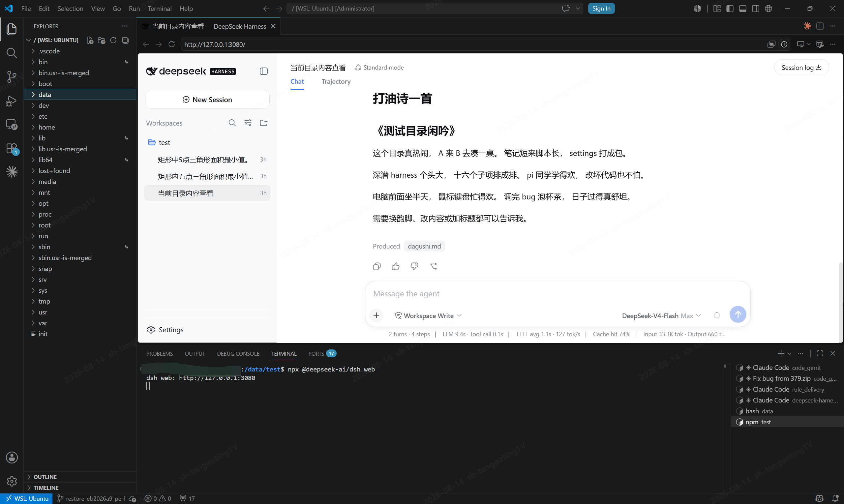Open Accounts icon in activity bar
Image resolution: width=844 pixels, height=504 pixels.
coord(12,458)
